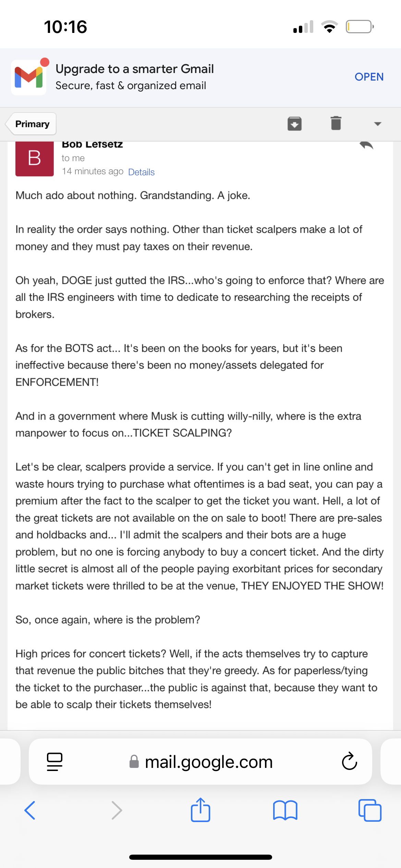Tap the 10:16 status bar clock
The height and width of the screenshot is (868, 401).
coord(65,27)
